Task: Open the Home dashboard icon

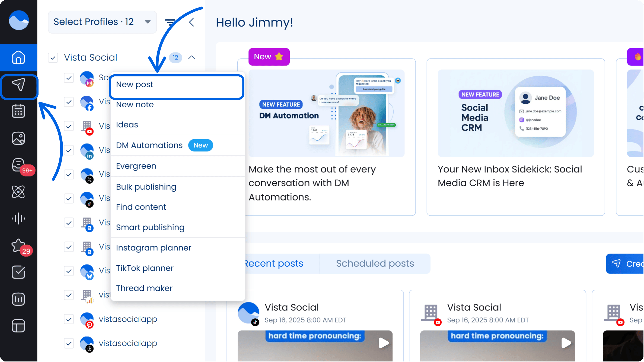Action: 18,57
